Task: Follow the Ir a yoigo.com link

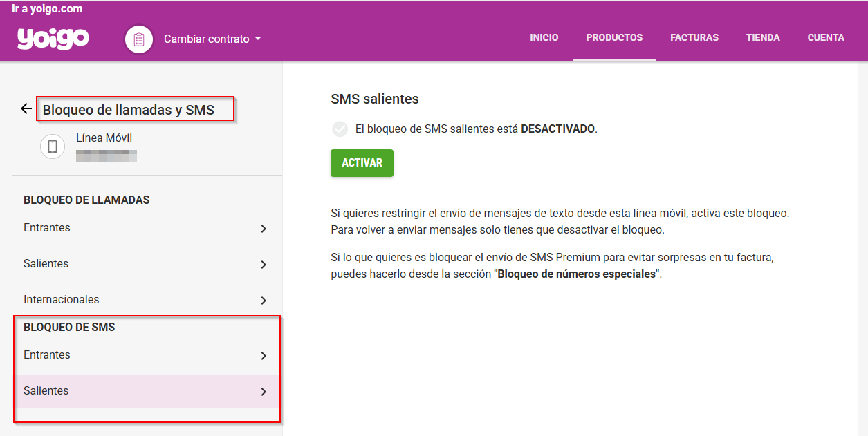Action: pyautogui.click(x=48, y=8)
